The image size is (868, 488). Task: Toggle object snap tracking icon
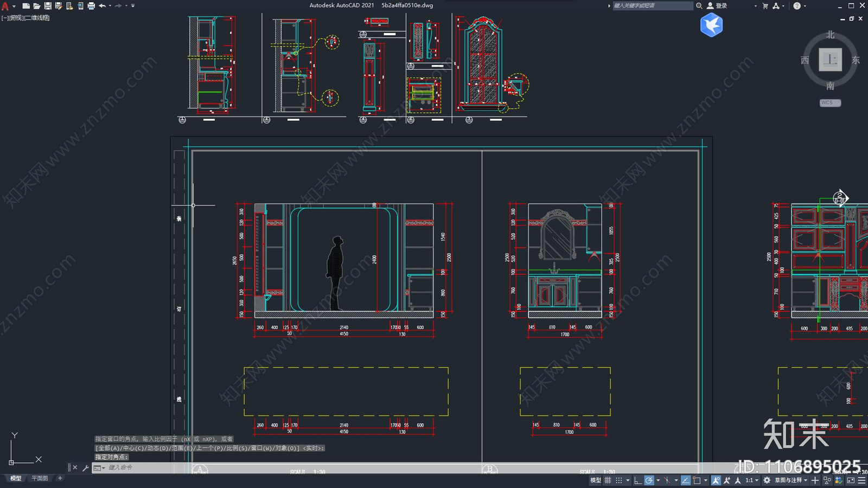coord(686,480)
